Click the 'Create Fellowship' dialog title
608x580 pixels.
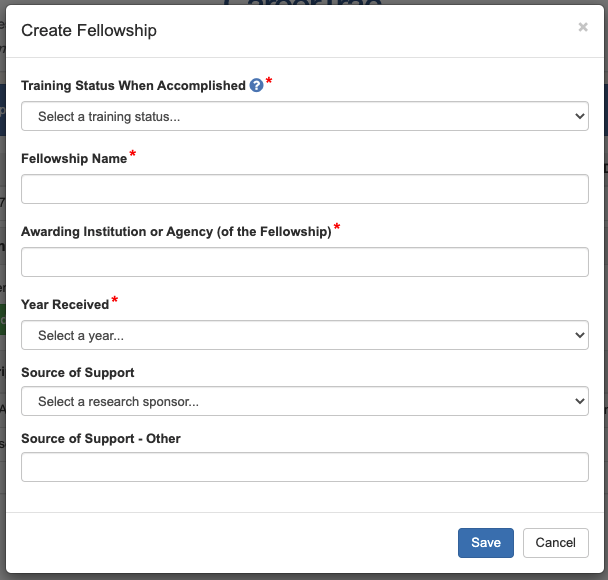coord(89,30)
